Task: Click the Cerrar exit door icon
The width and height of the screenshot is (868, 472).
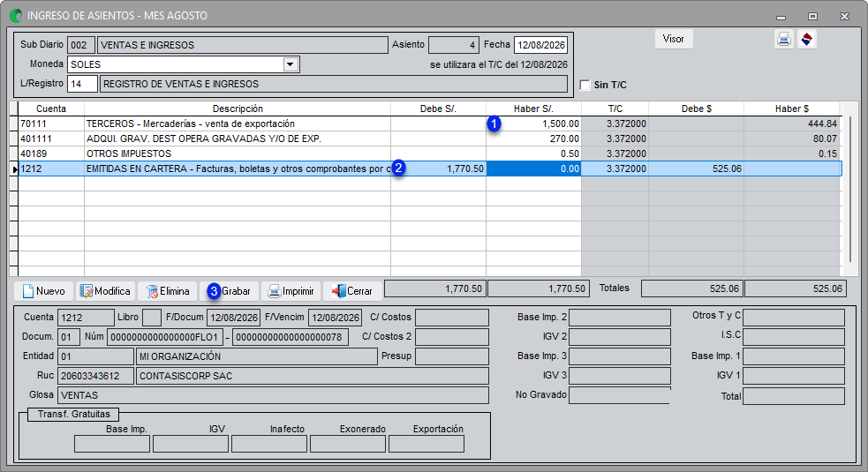Action: tap(338, 291)
